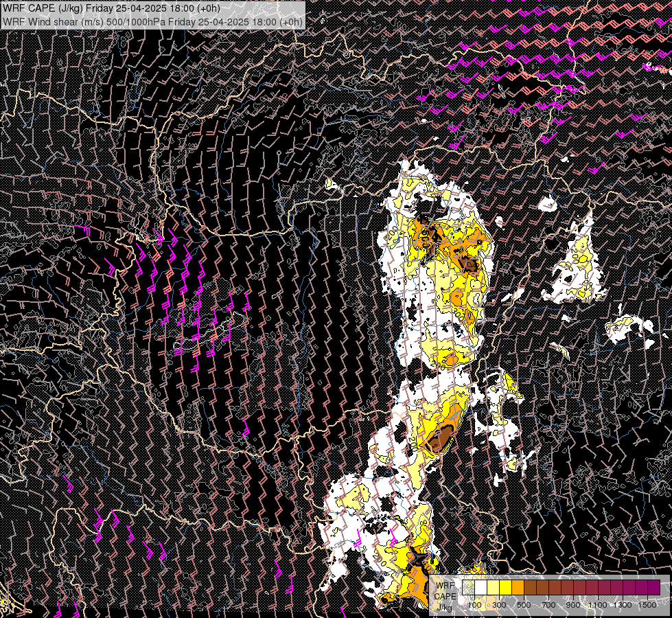Click the WRF Wind shear title line
Image resolution: width=672 pixels, height=618 pixels.
(x=152, y=22)
